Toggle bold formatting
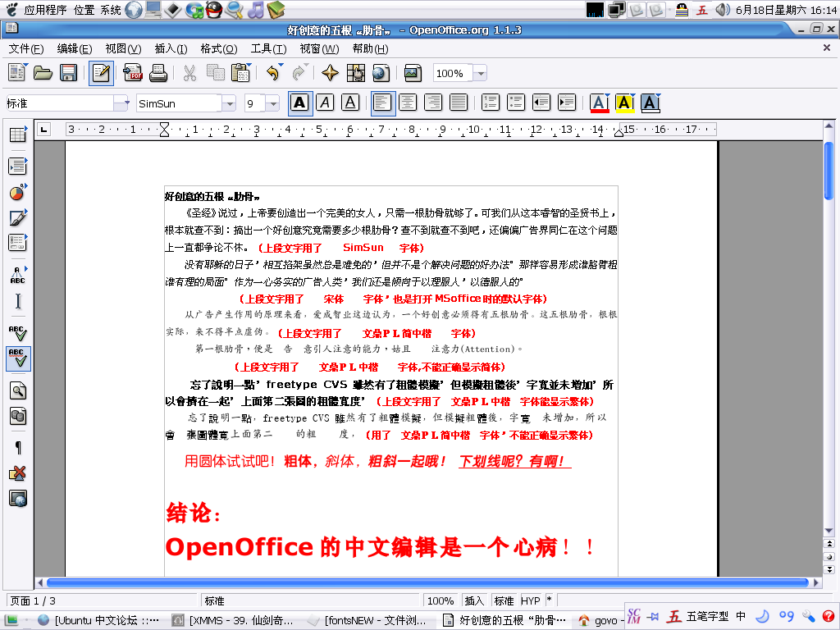The height and width of the screenshot is (630, 840). [300, 103]
